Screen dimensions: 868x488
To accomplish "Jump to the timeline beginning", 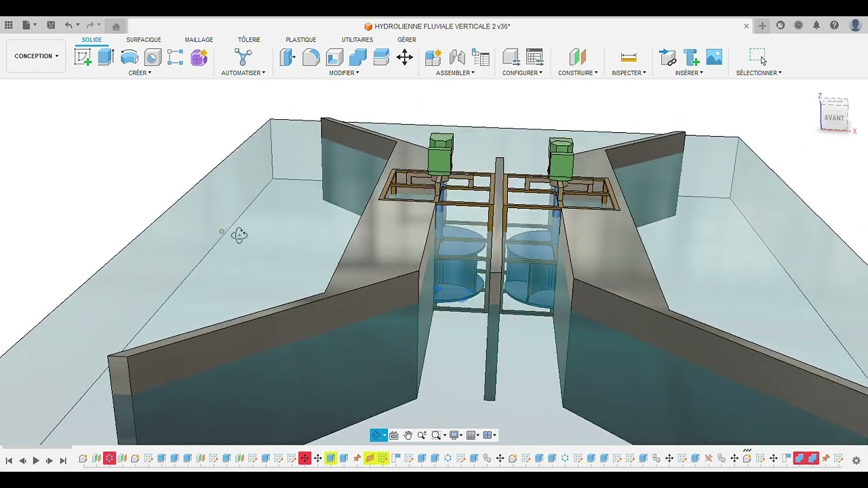I will pos(9,461).
